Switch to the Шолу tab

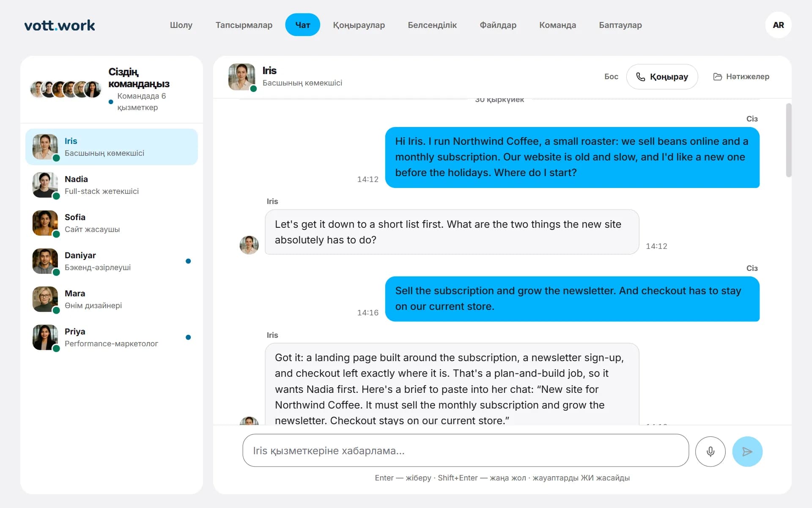pos(181,25)
